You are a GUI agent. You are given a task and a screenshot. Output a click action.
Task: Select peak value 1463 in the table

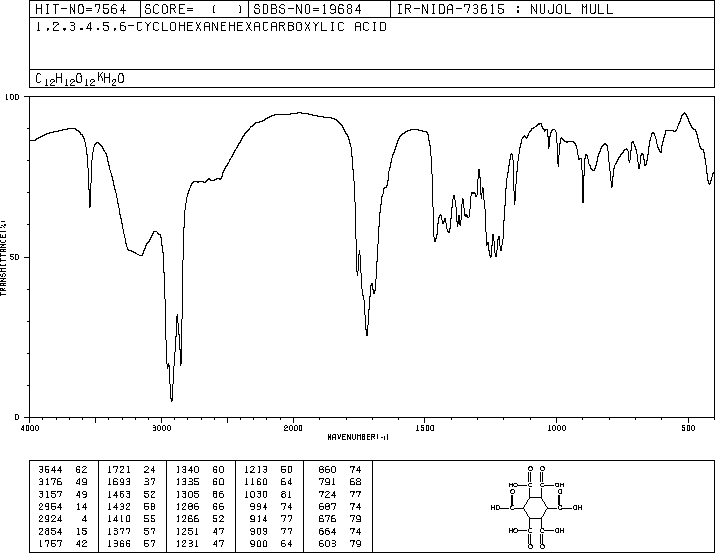point(119,494)
